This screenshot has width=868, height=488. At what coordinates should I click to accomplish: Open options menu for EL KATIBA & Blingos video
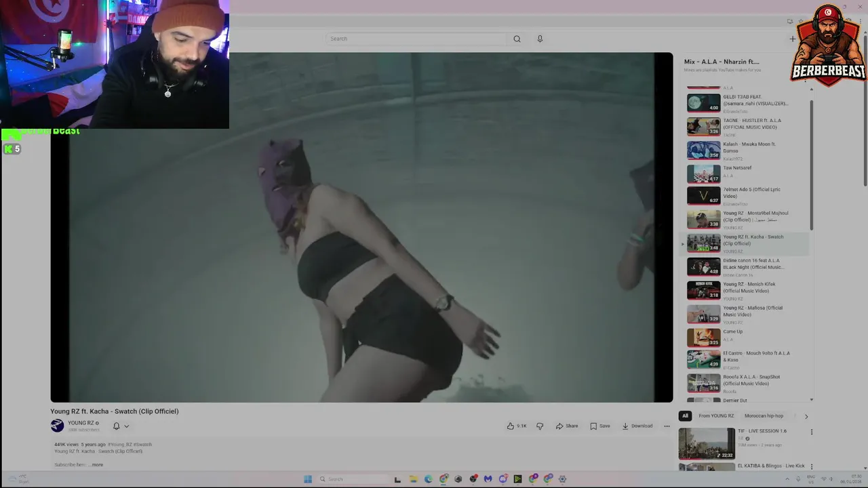pos(811,466)
